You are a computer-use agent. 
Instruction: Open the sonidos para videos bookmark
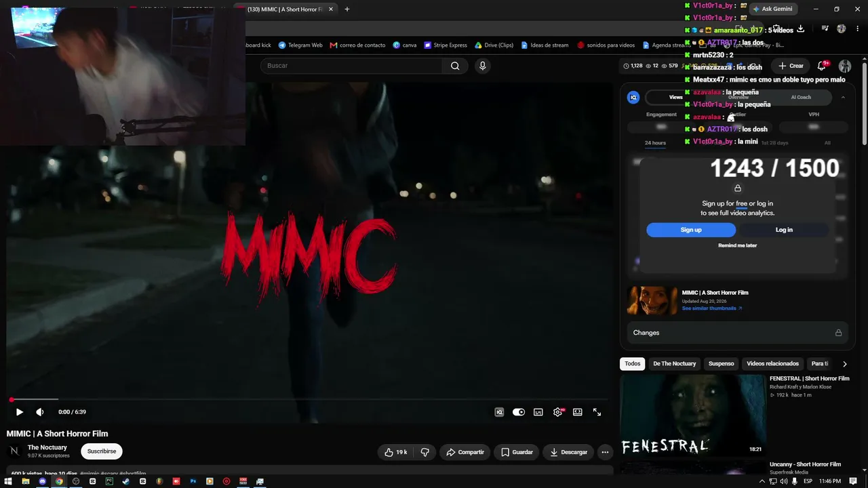[606, 45]
